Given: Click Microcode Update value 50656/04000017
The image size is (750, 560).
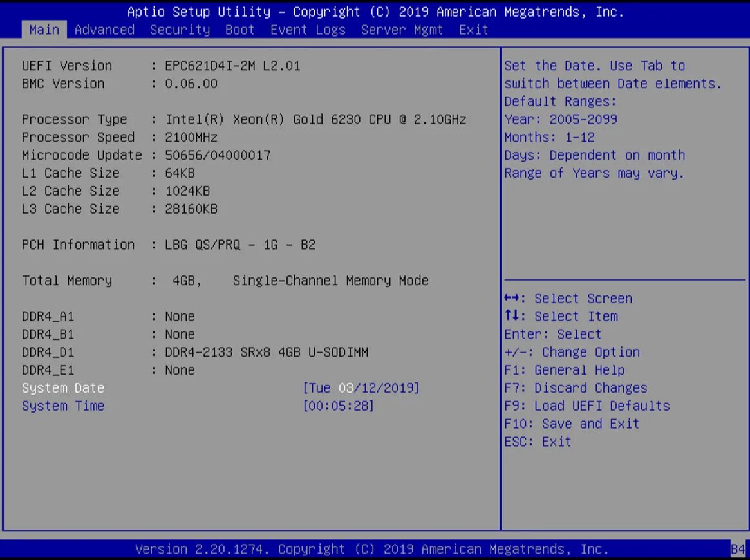Looking at the screenshot, I should pos(218,155).
